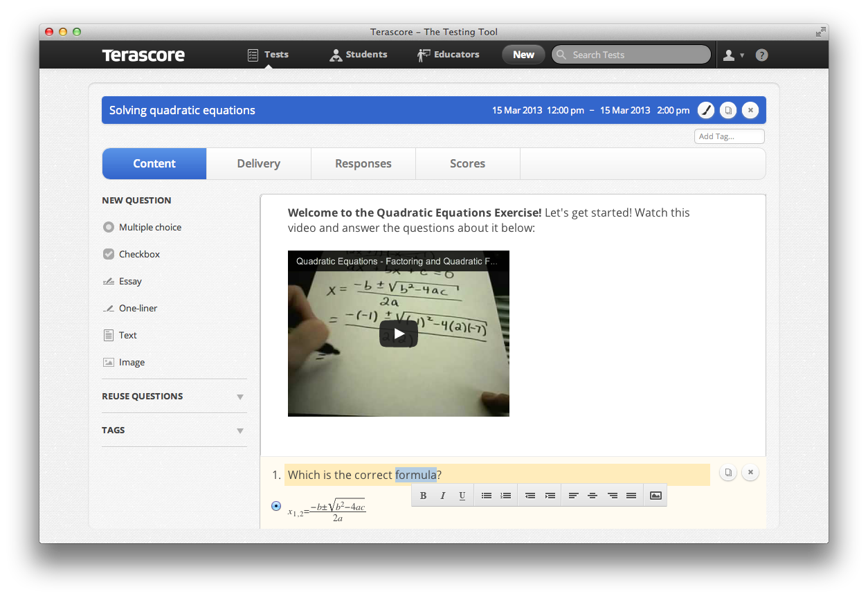Play the Quadratic Equations video
Image resolution: width=868 pixels, height=598 pixels.
click(x=399, y=334)
